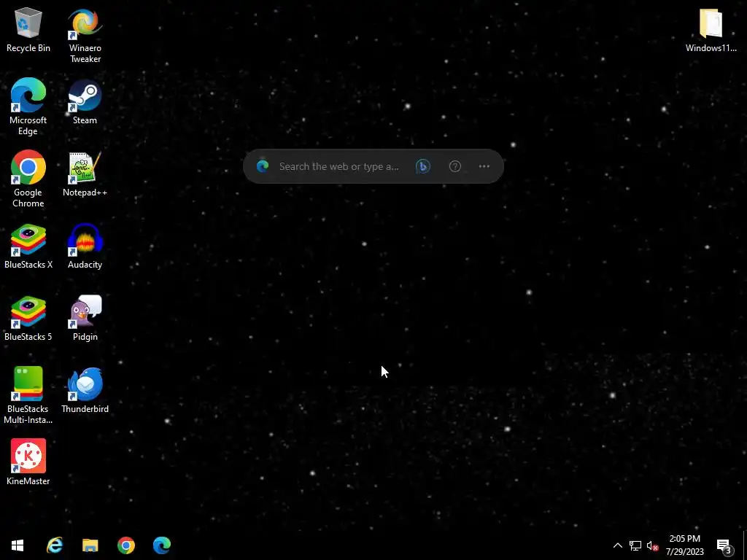This screenshot has width=747, height=560.
Task: Select the BlueStacks X shortcut
Action: point(28,246)
